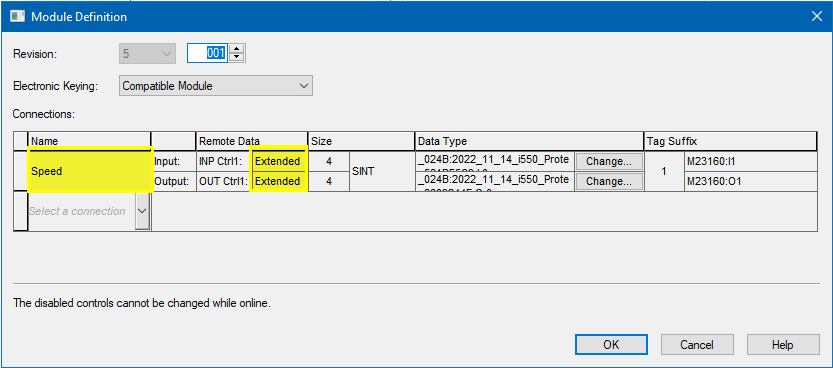Increase the minor revision with the up arrow
The width and height of the screenshot is (833, 368).
tap(237, 49)
